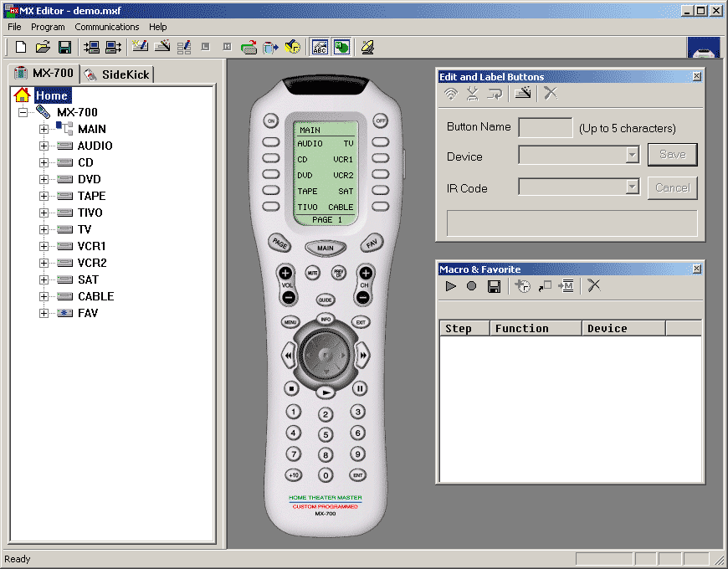Expand the DVD tree node
The height and width of the screenshot is (569, 728).
pyautogui.click(x=44, y=179)
